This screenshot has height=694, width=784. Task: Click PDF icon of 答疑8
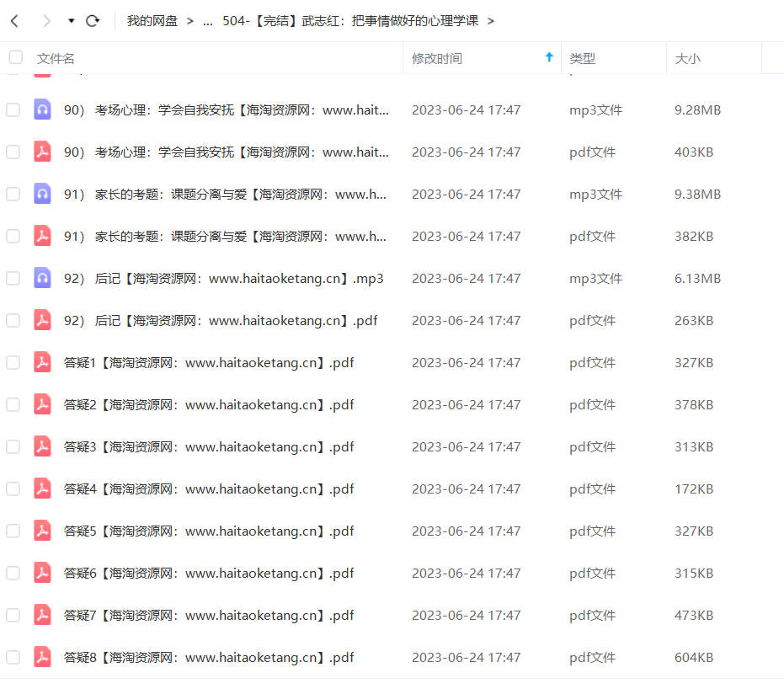click(42, 656)
